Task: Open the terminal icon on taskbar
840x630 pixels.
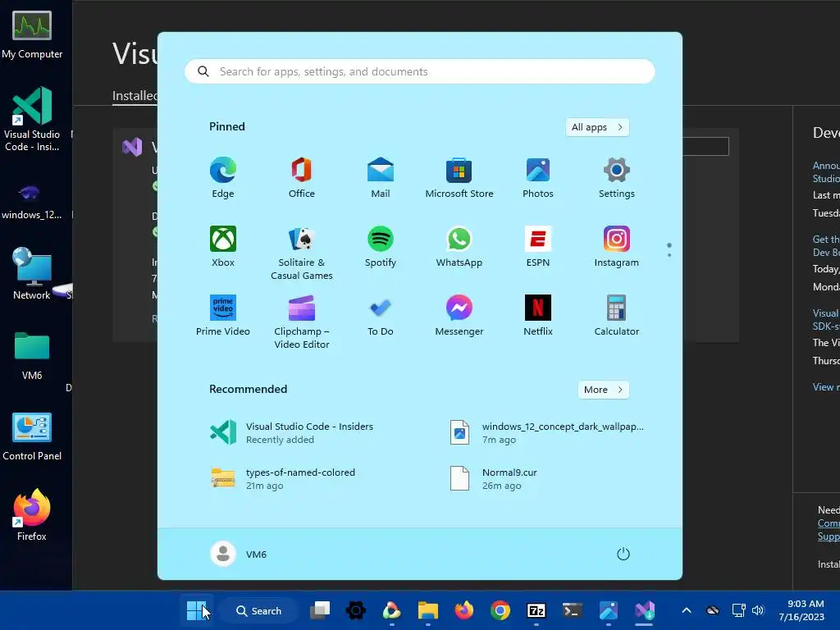Action: pos(572,610)
